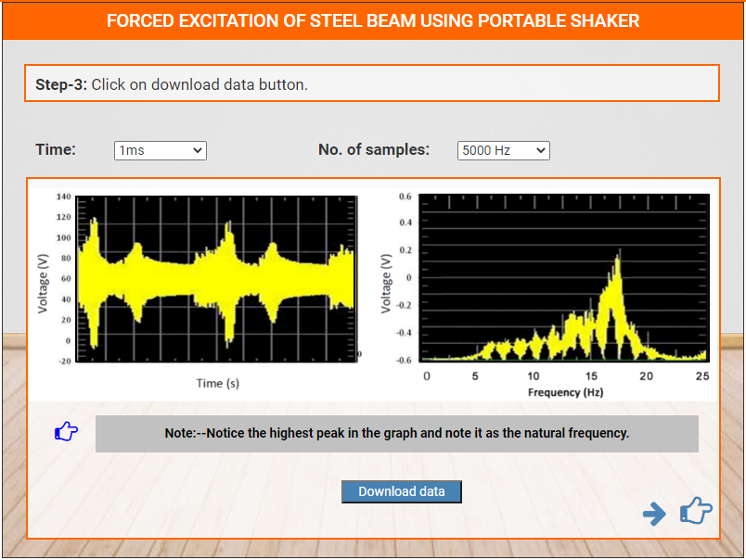Viewport: 746px width, 560px height.
Task: Click the "No. of samples:" label
Action: (x=374, y=149)
